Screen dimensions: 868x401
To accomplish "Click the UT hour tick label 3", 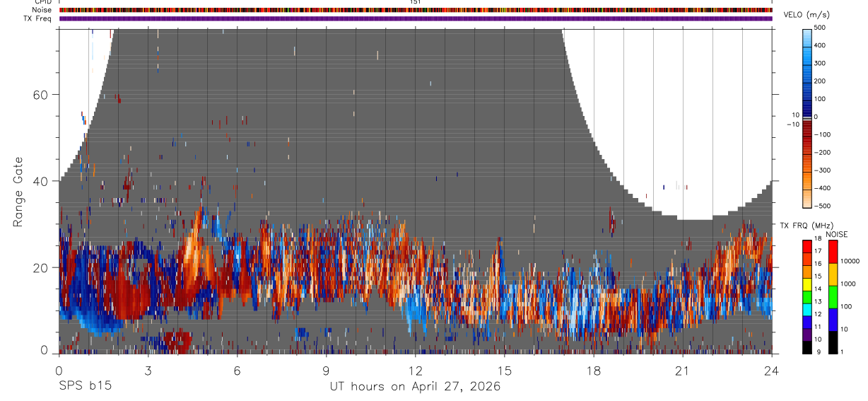I will click(148, 370).
